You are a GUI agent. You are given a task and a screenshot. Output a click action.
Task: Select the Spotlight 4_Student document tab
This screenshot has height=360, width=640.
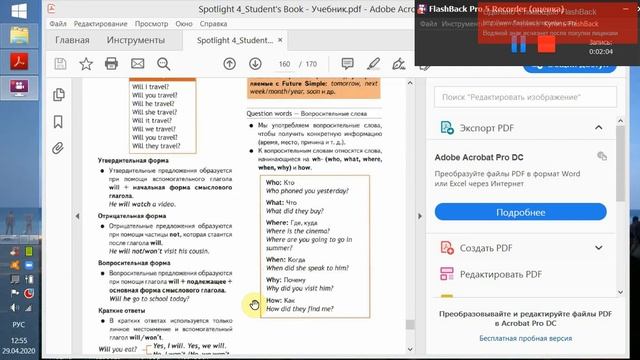235,40
